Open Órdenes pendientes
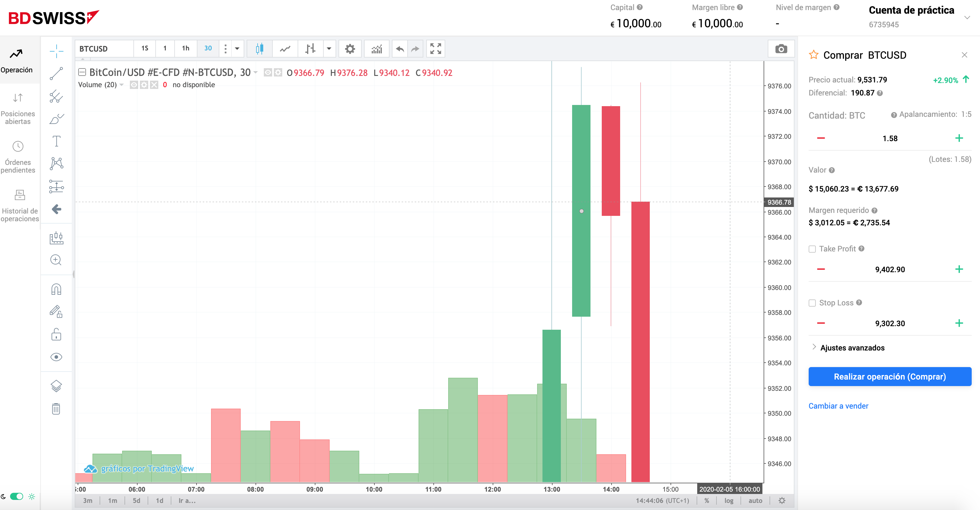The height and width of the screenshot is (510, 980). coord(17,157)
